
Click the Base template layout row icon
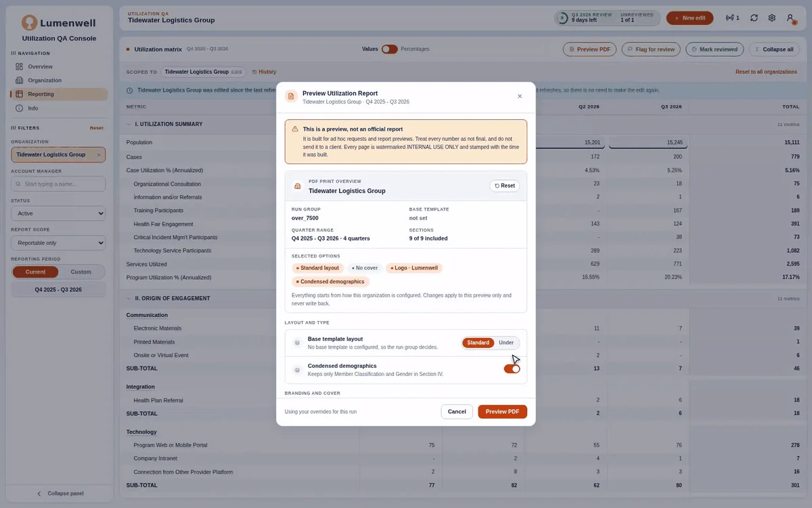click(x=297, y=343)
